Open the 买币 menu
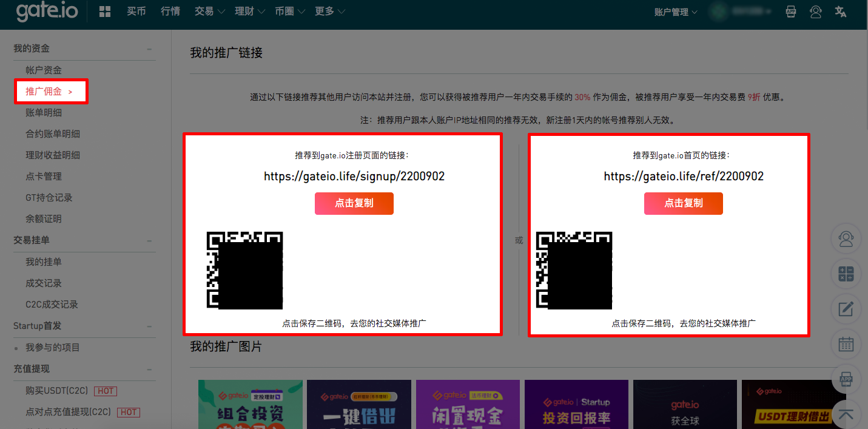The width and height of the screenshot is (868, 429). 136,12
